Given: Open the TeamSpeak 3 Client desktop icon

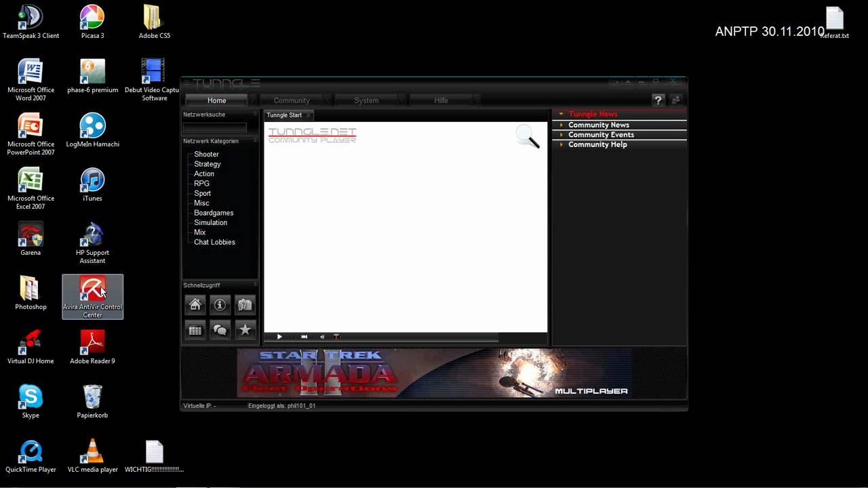Looking at the screenshot, I should (31, 22).
